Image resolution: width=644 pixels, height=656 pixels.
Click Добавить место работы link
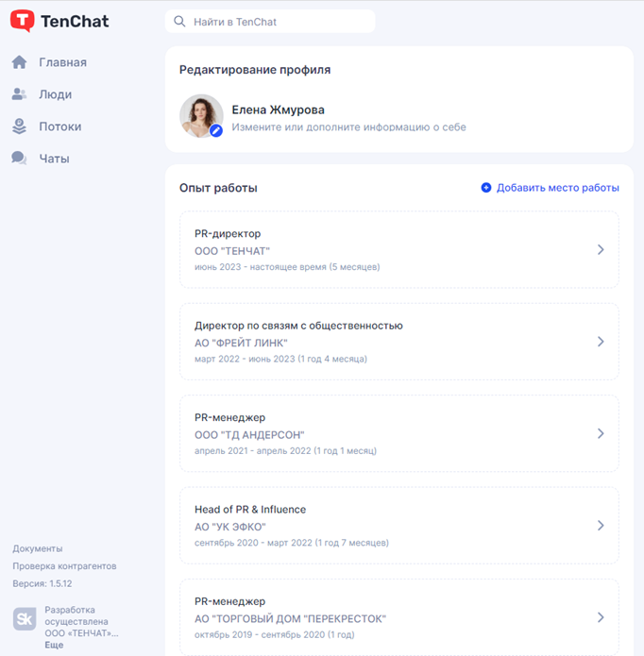click(x=557, y=188)
